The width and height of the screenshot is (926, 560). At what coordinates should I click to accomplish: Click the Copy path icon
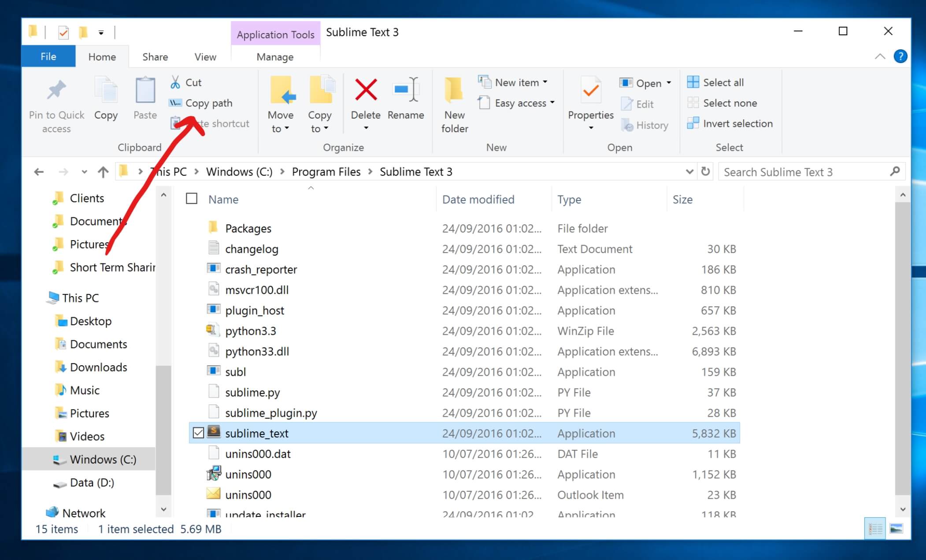point(175,103)
